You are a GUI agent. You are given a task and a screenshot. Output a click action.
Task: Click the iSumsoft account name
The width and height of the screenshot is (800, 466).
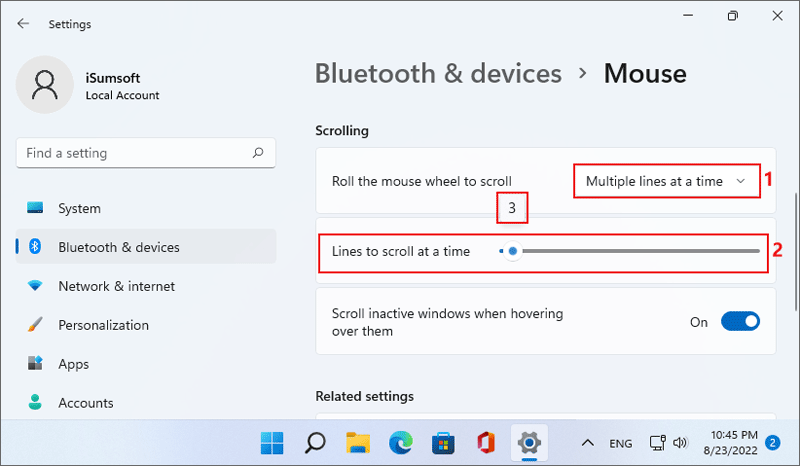tap(113, 78)
